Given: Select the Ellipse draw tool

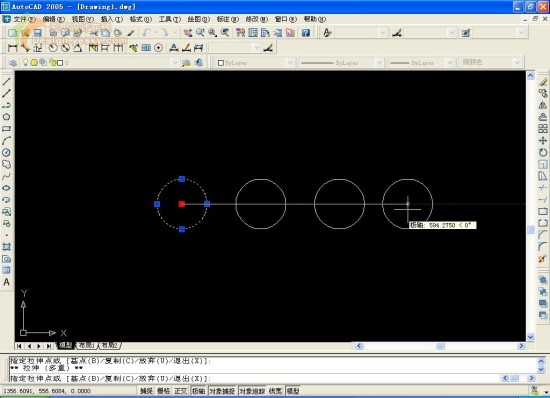Looking at the screenshot, I should (x=6, y=188).
